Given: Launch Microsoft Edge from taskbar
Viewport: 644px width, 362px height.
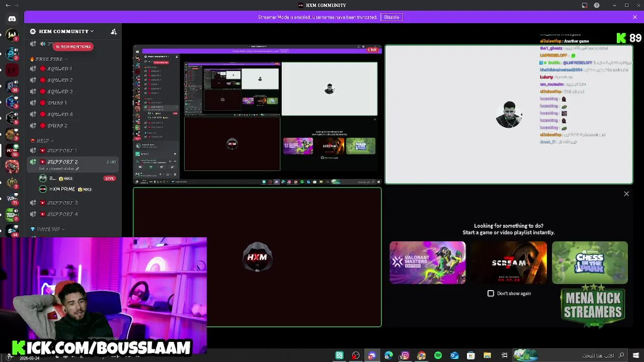Looking at the screenshot, I should 388,355.
